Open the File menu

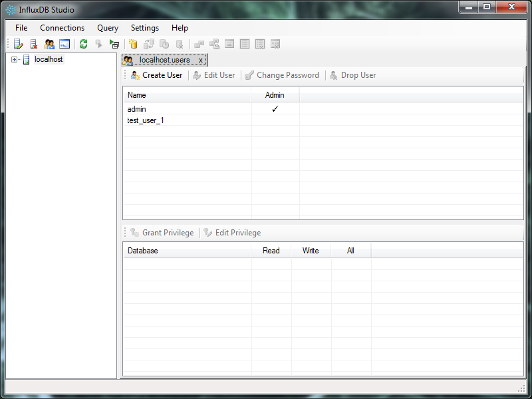pos(21,28)
